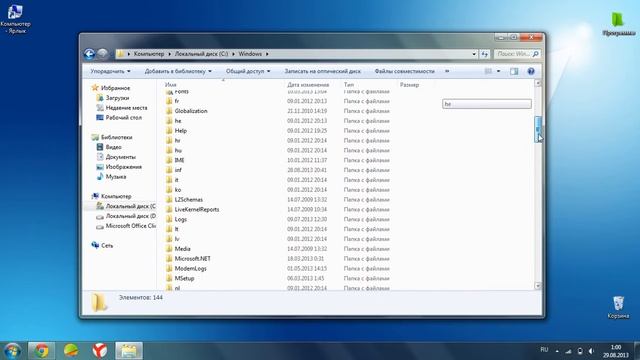Open the Упорядочить menu
The width and height of the screenshot is (640, 360).
tap(110, 71)
